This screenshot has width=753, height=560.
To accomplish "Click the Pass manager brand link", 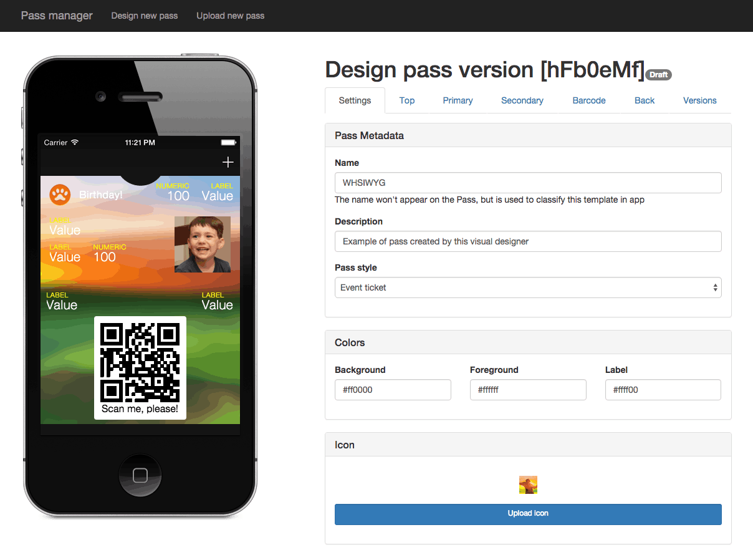I will (57, 16).
